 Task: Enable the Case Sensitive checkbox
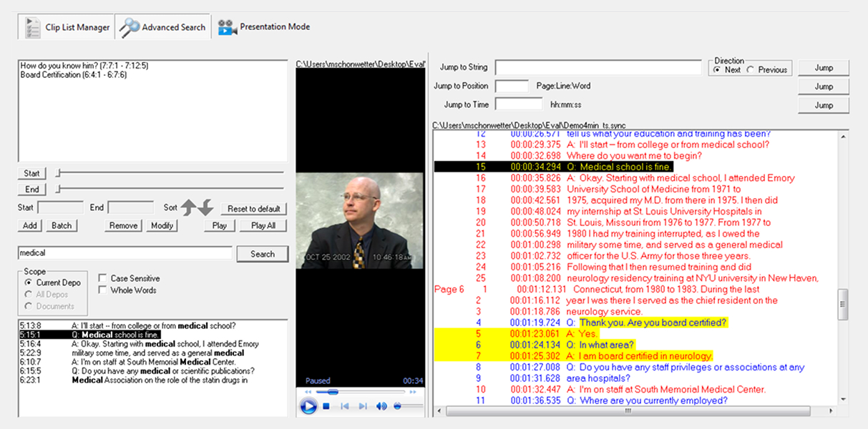pos(129,278)
